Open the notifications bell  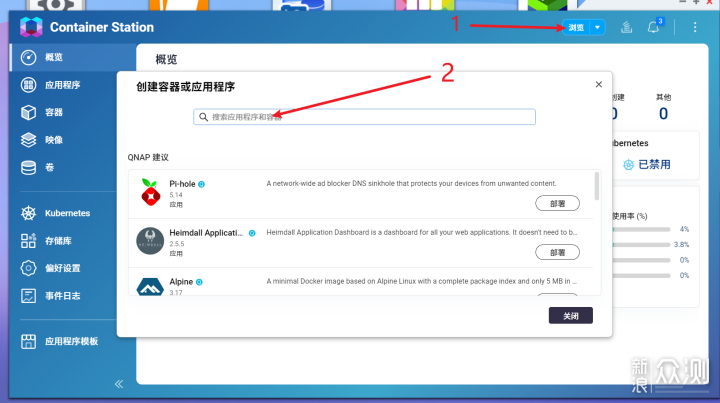point(653,28)
